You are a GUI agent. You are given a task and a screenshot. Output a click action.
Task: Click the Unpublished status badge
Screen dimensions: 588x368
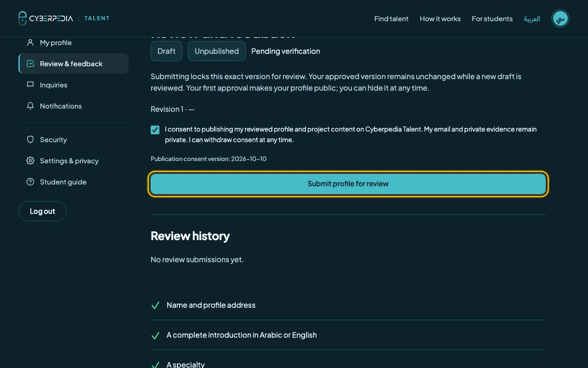217,51
